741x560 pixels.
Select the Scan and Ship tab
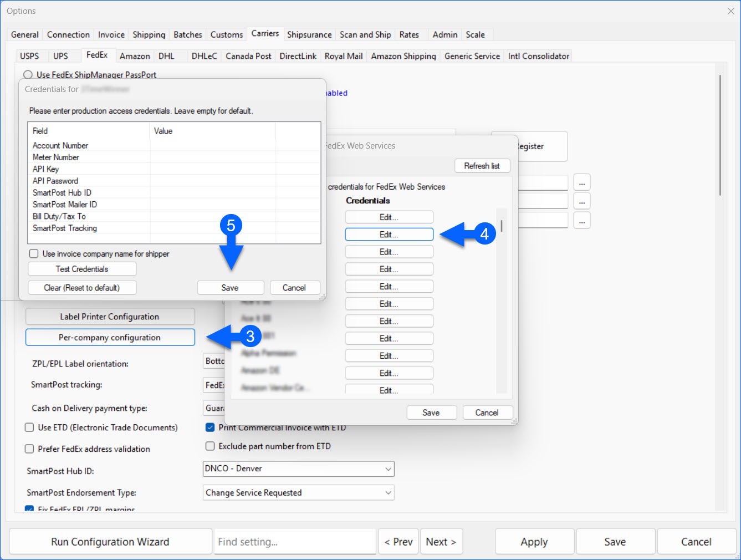(x=365, y=34)
